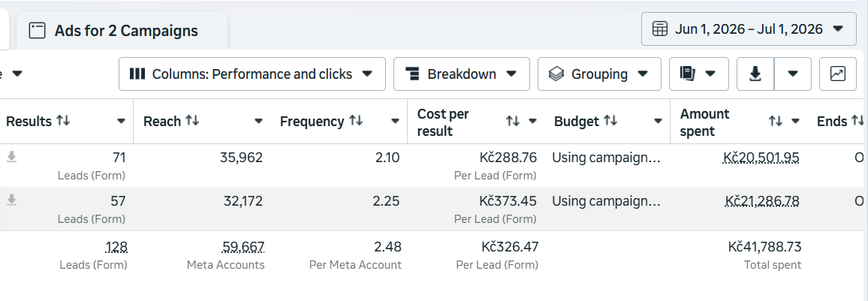The width and height of the screenshot is (868, 301).
Task: Open the Breakdown dropdown
Action: (x=461, y=74)
